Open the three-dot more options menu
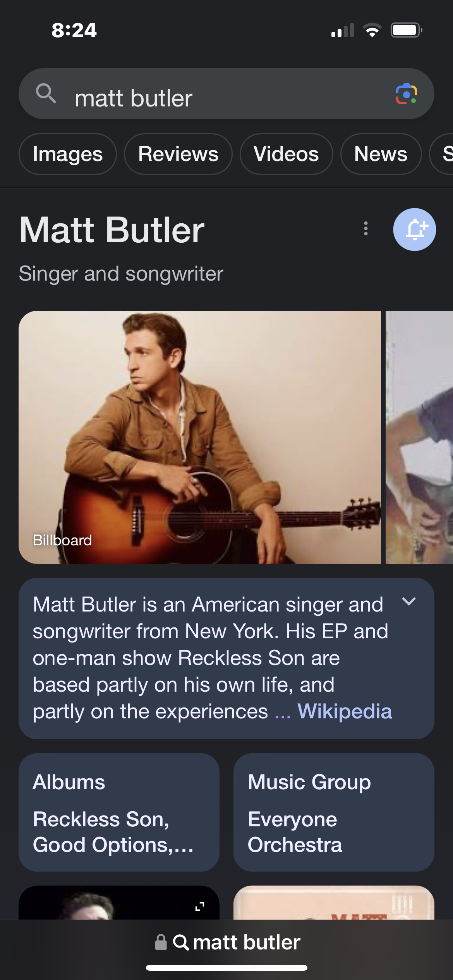Image resolution: width=453 pixels, height=980 pixels. click(365, 229)
